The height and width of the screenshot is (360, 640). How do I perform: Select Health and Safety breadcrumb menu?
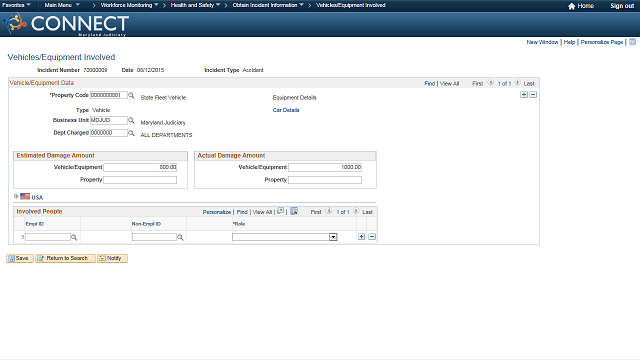pos(196,5)
